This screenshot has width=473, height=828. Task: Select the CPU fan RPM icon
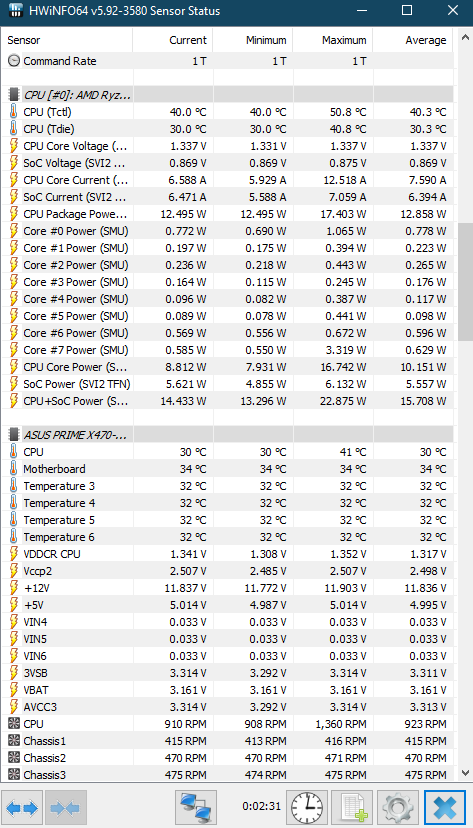pyautogui.click(x=14, y=723)
